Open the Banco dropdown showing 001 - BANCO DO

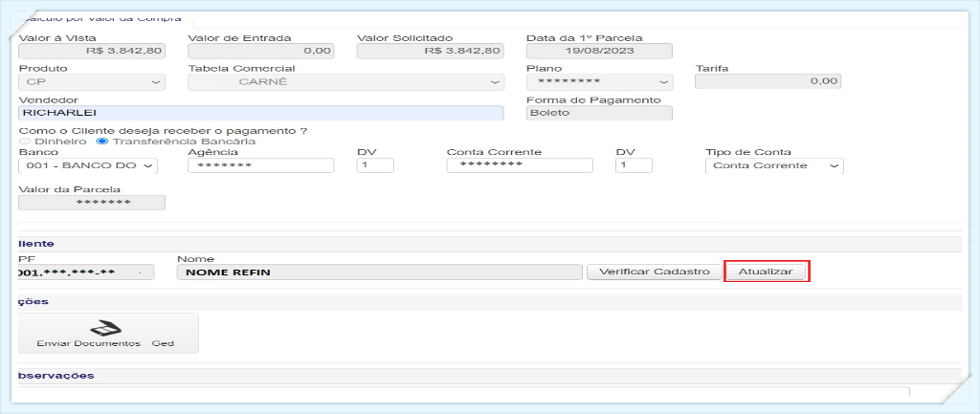88,165
